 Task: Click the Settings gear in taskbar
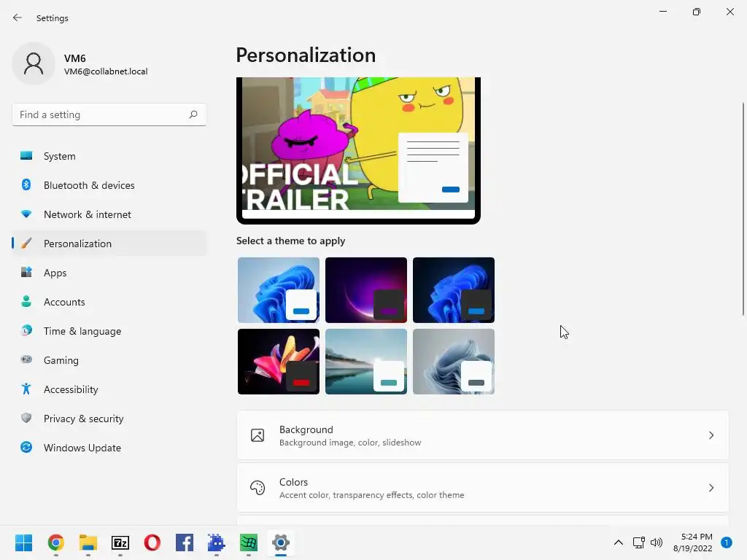pos(281,542)
